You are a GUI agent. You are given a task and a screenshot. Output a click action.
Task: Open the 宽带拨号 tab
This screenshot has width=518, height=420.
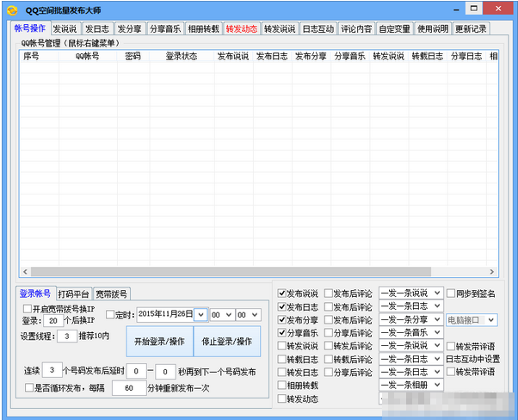click(111, 294)
